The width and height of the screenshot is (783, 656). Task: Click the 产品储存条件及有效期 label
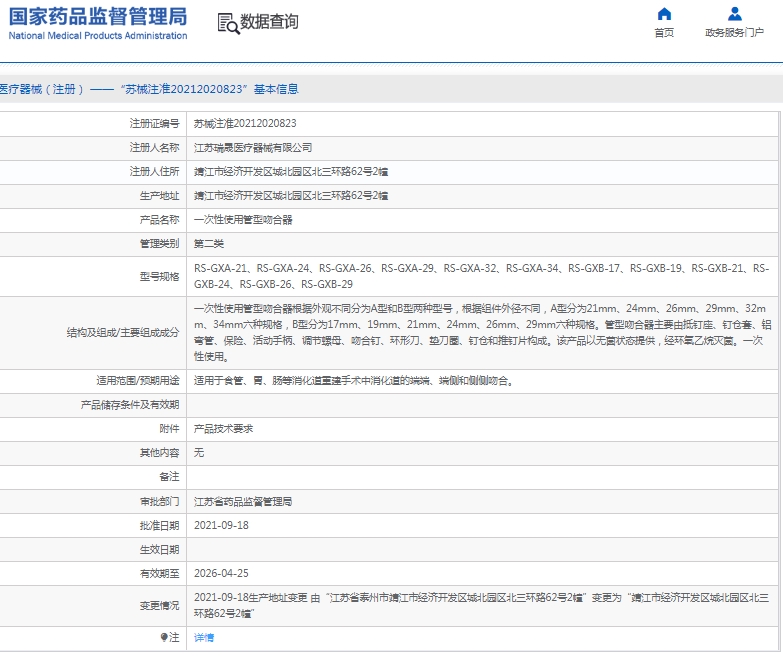coord(130,404)
